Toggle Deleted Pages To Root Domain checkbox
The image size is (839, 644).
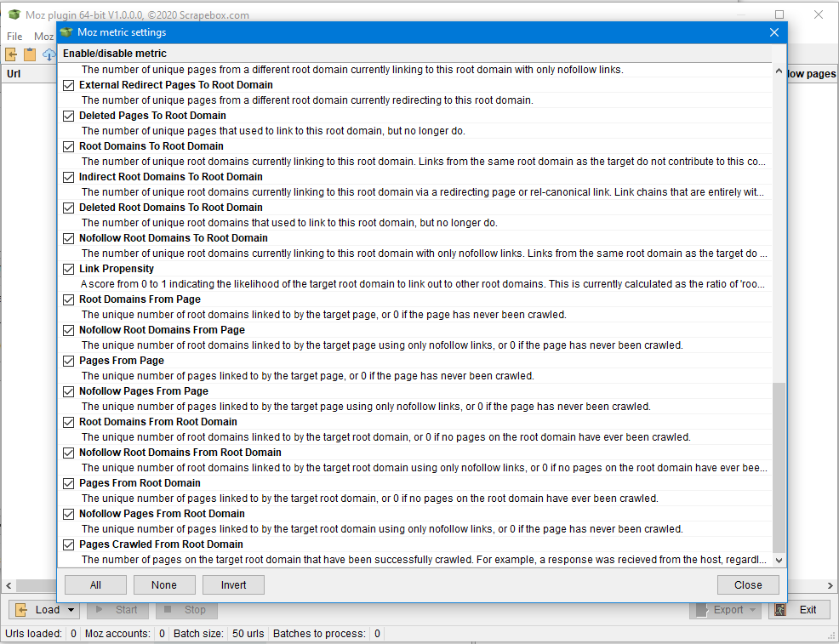pyautogui.click(x=68, y=116)
